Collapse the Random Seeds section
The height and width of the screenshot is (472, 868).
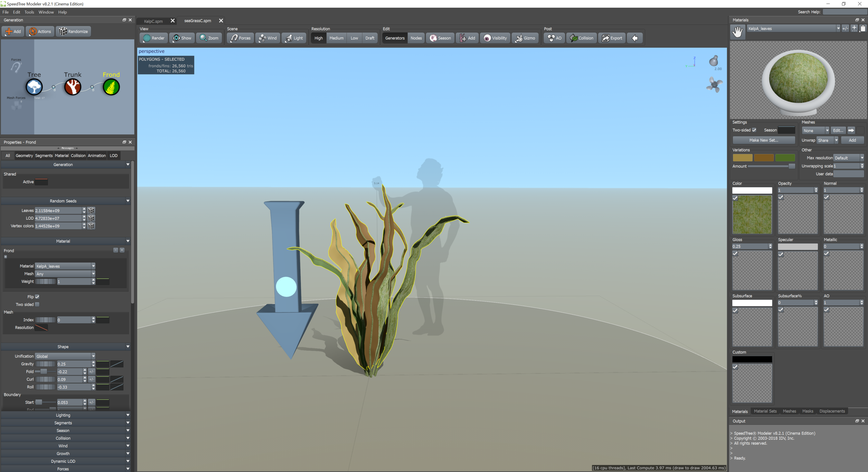pos(128,201)
